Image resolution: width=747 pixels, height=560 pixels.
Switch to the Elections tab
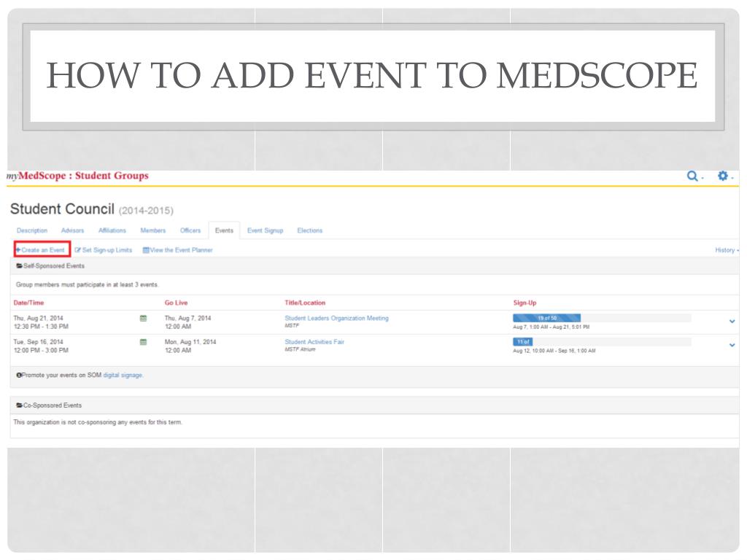coord(309,230)
